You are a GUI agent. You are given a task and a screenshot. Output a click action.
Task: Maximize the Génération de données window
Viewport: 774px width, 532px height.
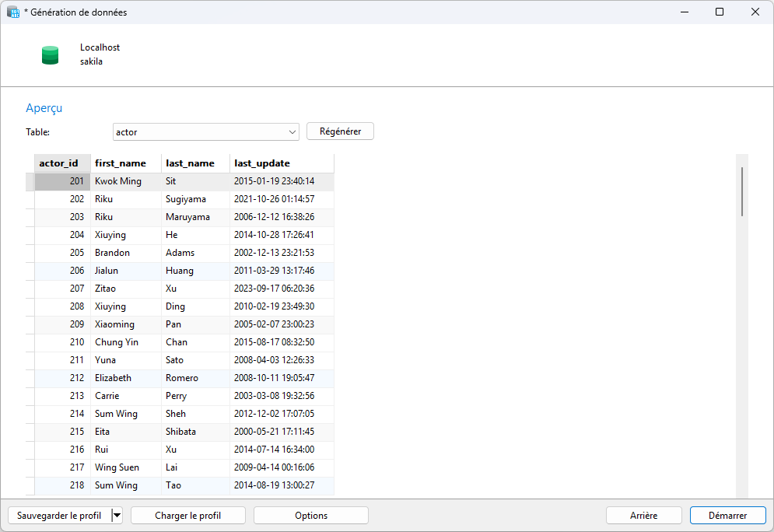[720, 12]
